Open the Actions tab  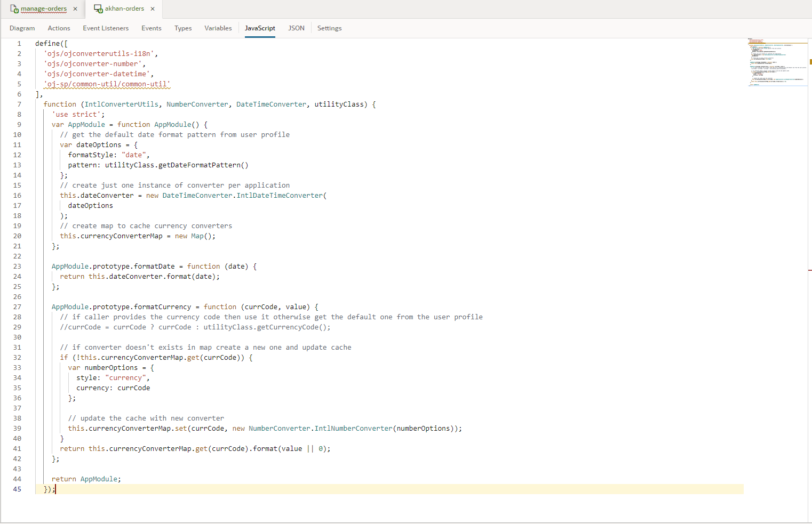click(x=59, y=28)
